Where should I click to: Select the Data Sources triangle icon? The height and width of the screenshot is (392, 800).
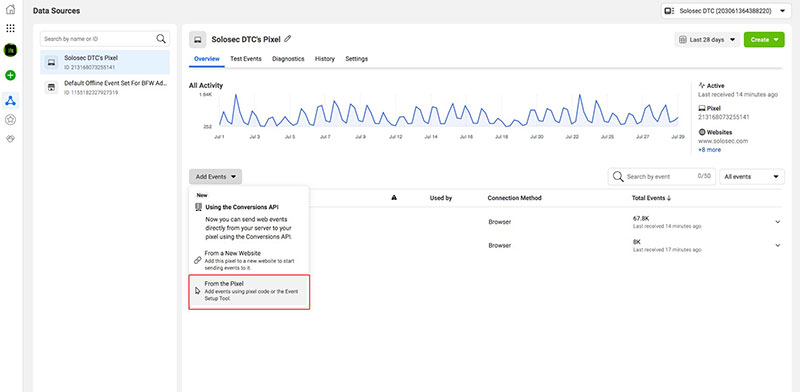point(10,101)
